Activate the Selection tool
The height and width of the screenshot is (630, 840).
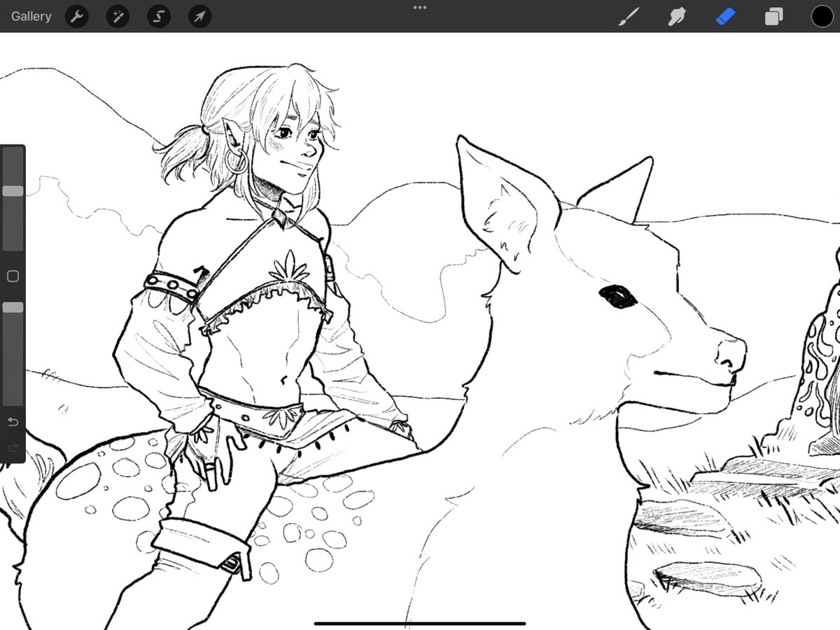point(159,16)
